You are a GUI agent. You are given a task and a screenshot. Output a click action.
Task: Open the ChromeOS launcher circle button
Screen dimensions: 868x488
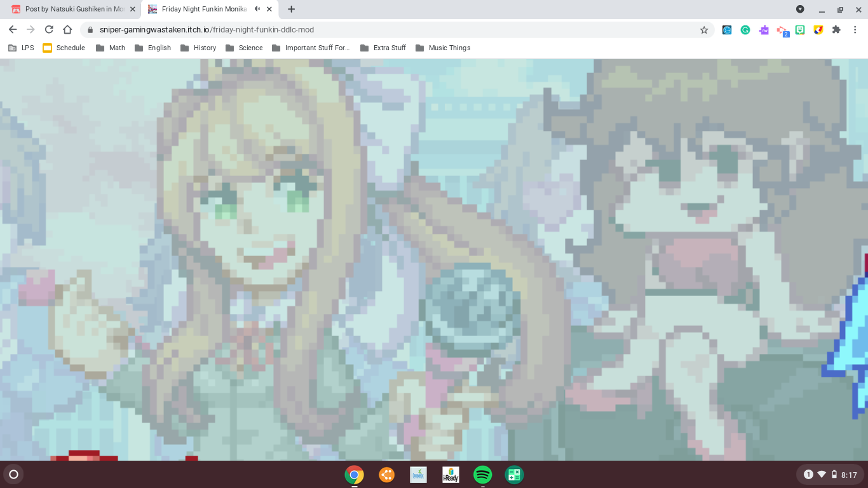point(13,474)
